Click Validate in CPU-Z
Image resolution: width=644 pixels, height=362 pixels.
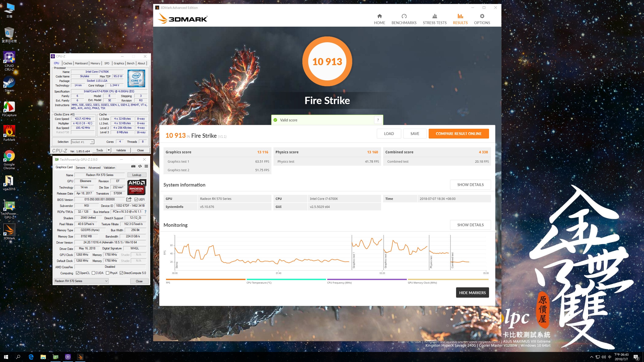[121, 150]
